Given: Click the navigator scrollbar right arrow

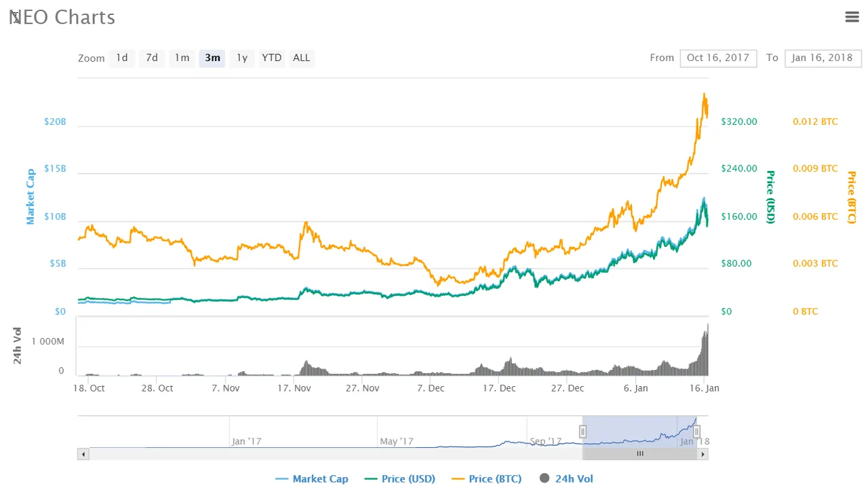Looking at the screenshot, I should tap(703, 454).
